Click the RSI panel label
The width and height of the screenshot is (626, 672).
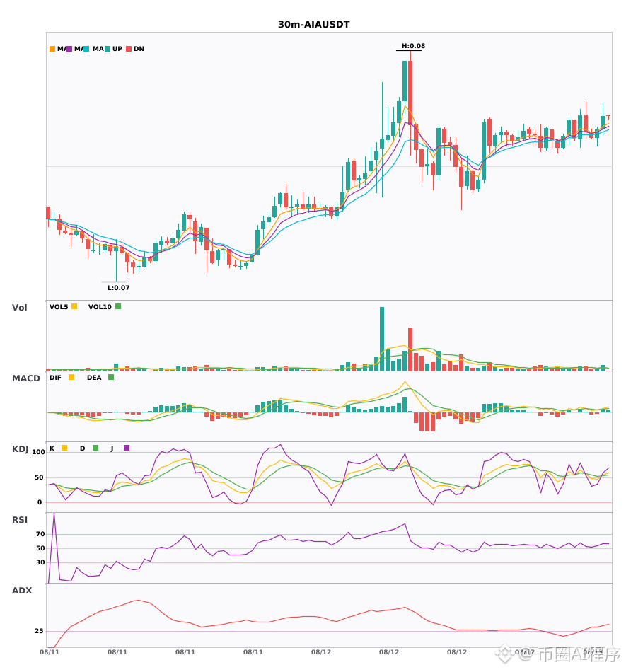pyautogui.click(x=20, y=519)
